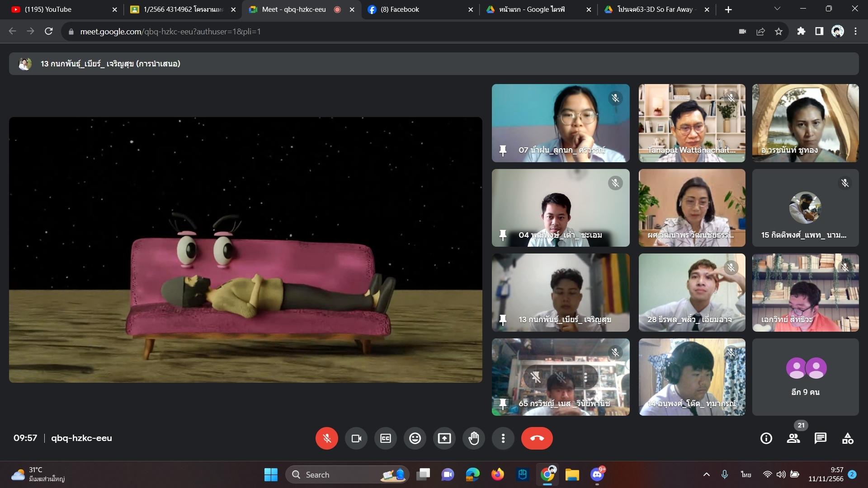Show the participants list panel
This screenshot has width=868, height=488.
pyautogui.click(x=793, y=438)
